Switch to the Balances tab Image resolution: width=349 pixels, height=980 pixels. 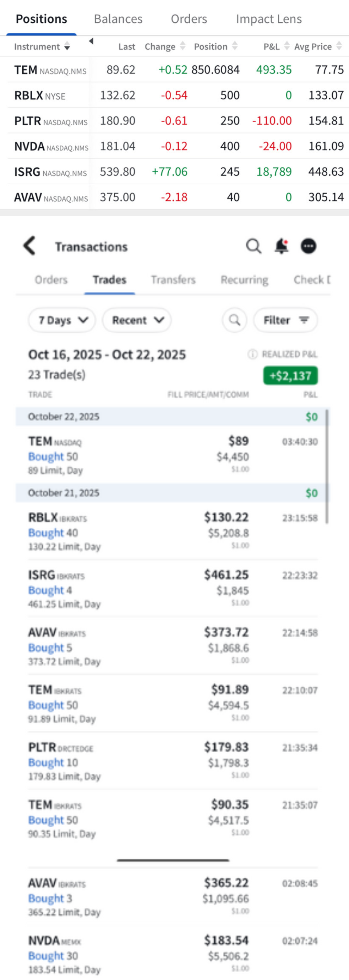tap(118, 19)
